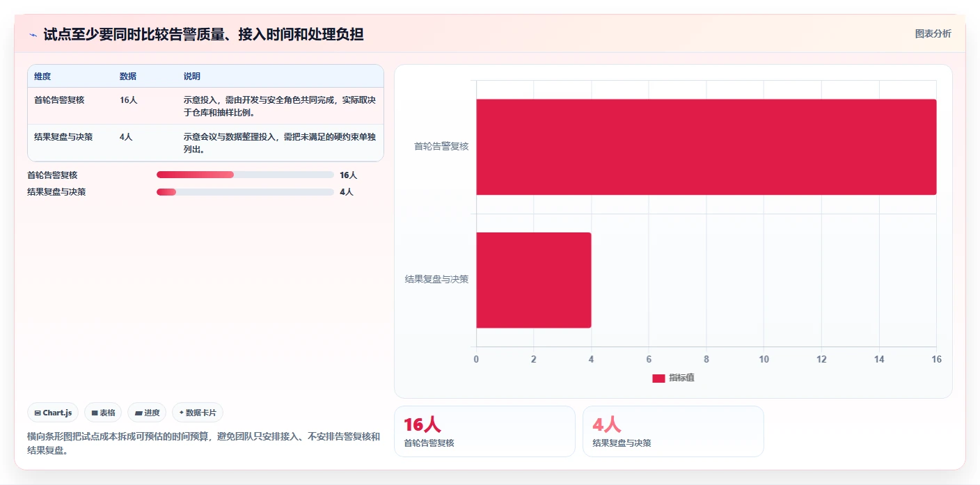Screen dimensions: 980x485
Task: Click the description starting 示意投入，需由开发
Action: click(x=280, y=106)
